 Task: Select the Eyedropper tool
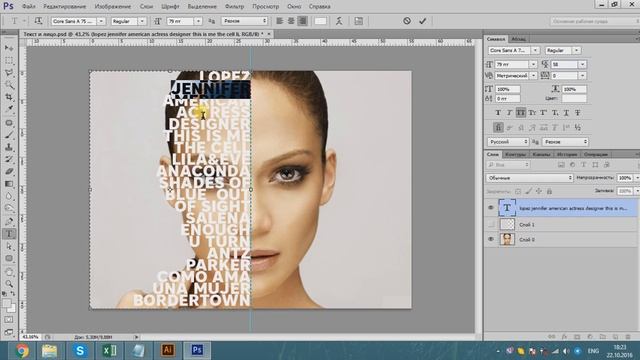point(9,109)
